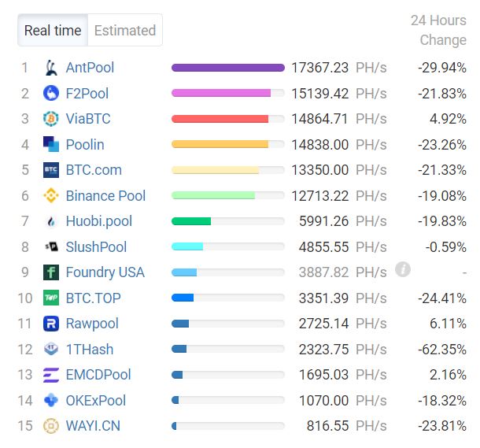Click the OKExPool blue logo icon

click(x=51, y=400)
